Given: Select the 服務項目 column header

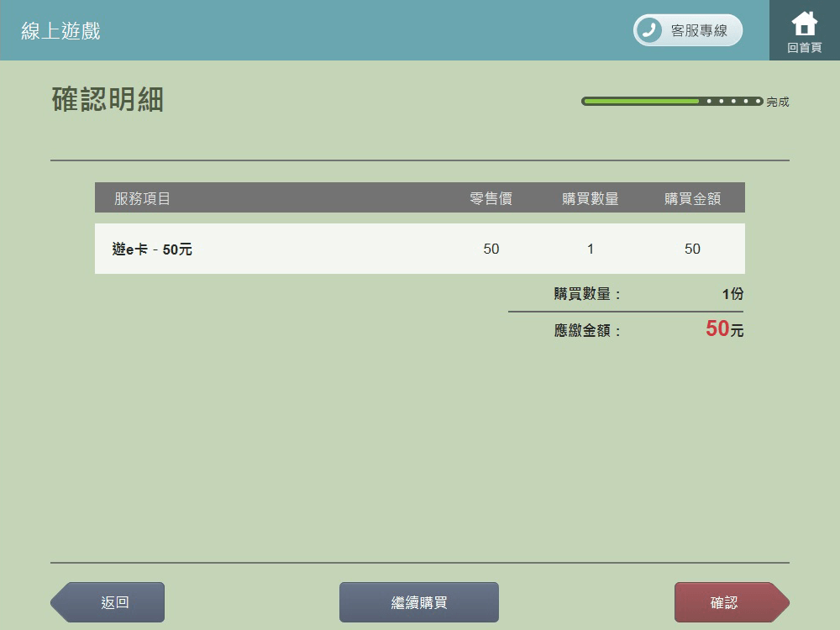Looking at the screenshot, I should click(x=143, y=198).
